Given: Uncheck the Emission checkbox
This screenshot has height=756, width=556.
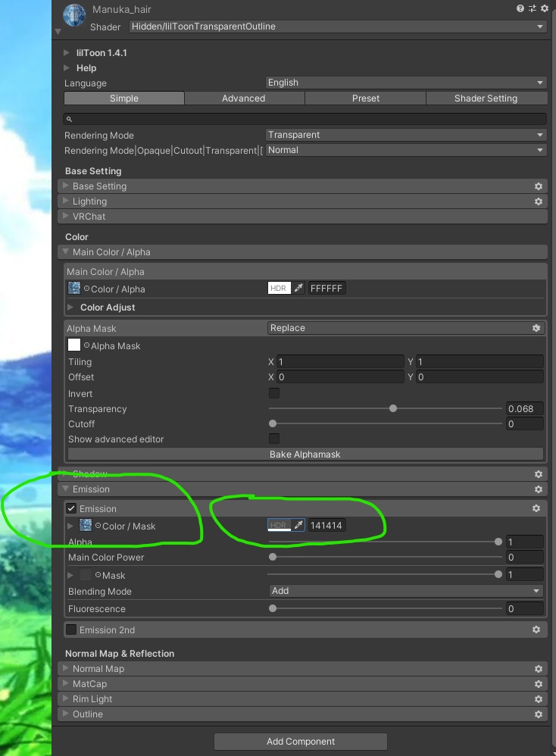Looking at the screenshot, I should [71, 508].
